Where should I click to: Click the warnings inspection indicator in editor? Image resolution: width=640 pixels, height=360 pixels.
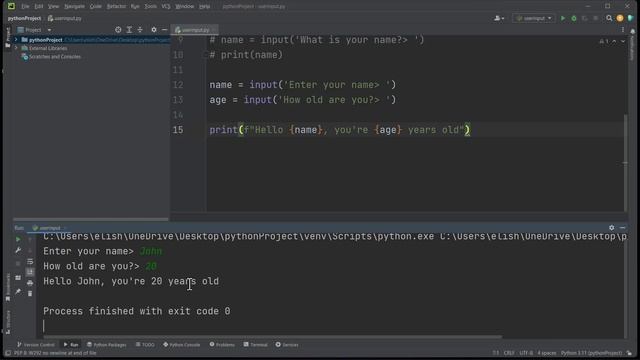[x=604, y=41]
